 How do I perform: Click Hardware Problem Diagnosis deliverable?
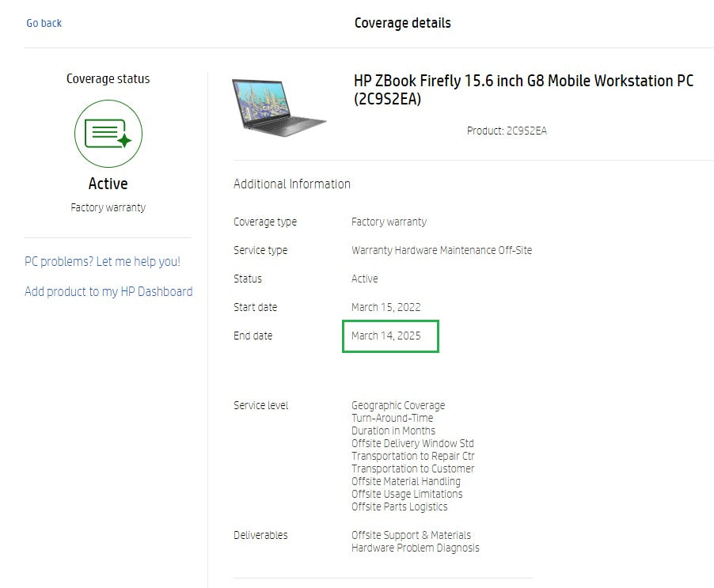pos(416,548)
